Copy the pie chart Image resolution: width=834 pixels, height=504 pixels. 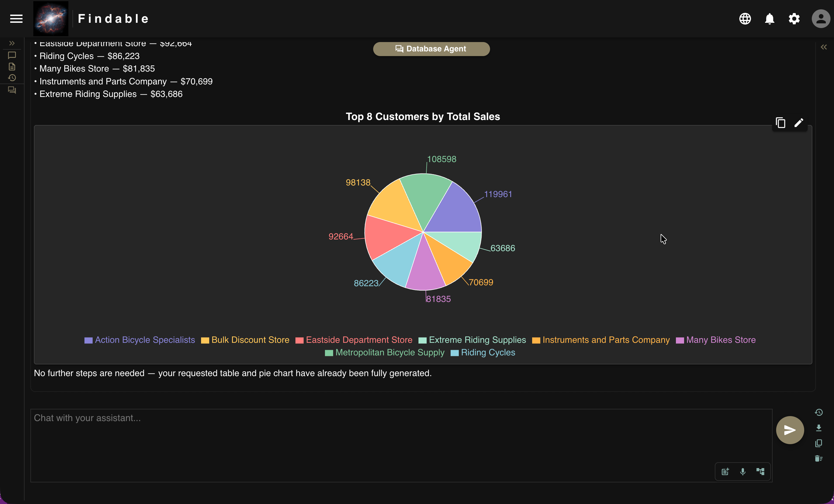tap(781, 123)
